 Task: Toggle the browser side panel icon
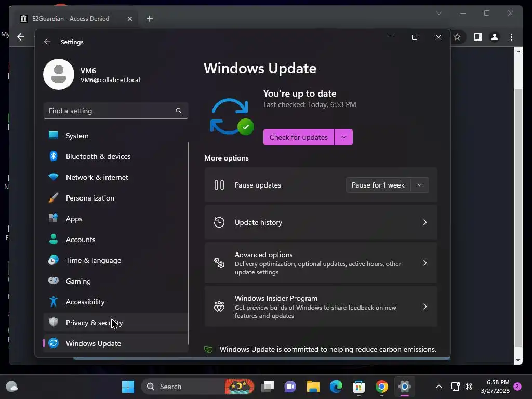pos(478,37)
